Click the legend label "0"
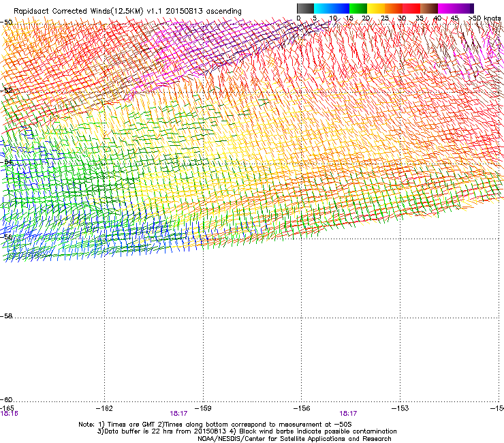 coord(298,18)
